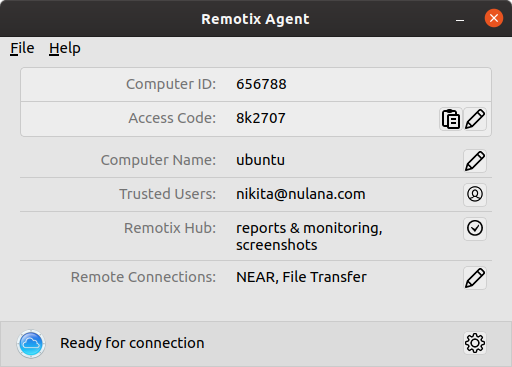
Task: Open settings gear in status bar
Action: tap(475, 343)
